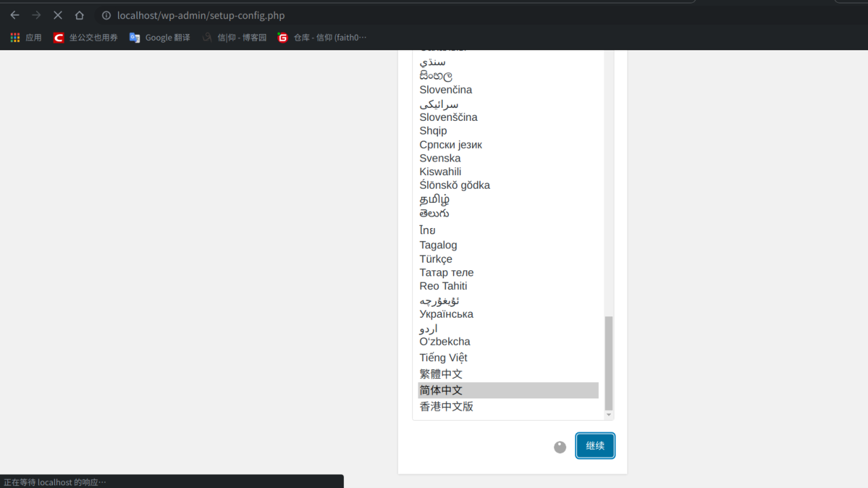
Task: Click the 继续 button to continue setup
Action: click(x=595, y=446)
